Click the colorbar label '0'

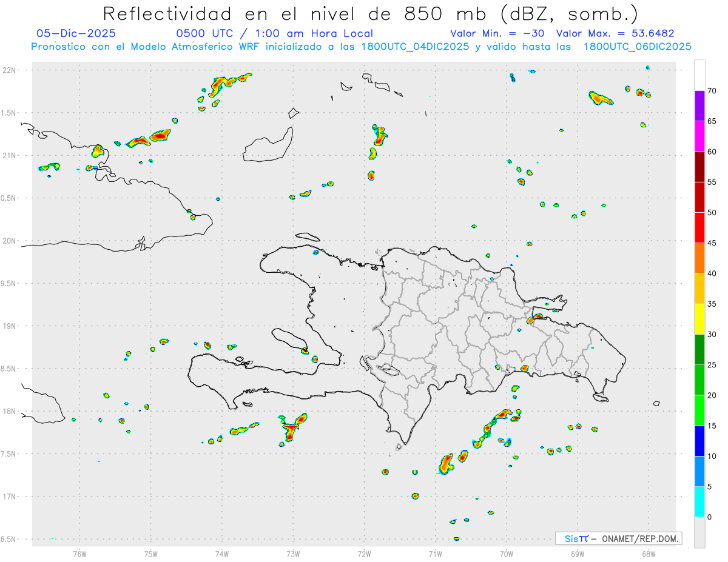[710, 517]
